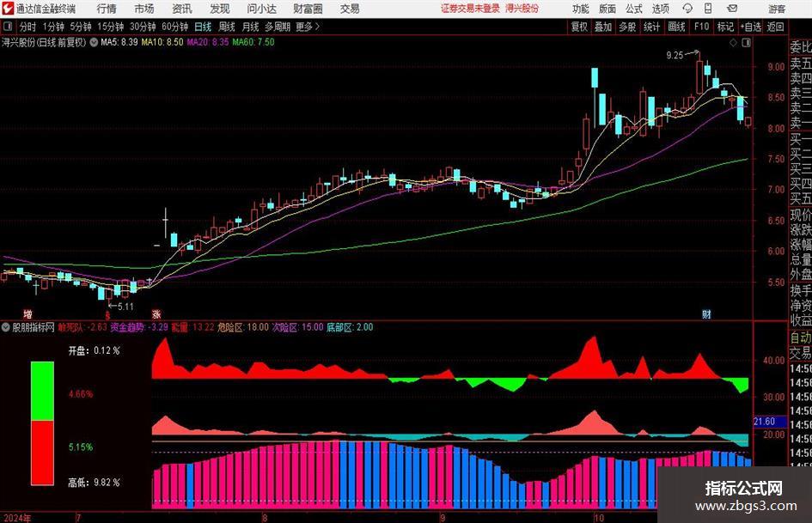Open the 资讯 menu
Screen dimensions: 812x523
182,9
